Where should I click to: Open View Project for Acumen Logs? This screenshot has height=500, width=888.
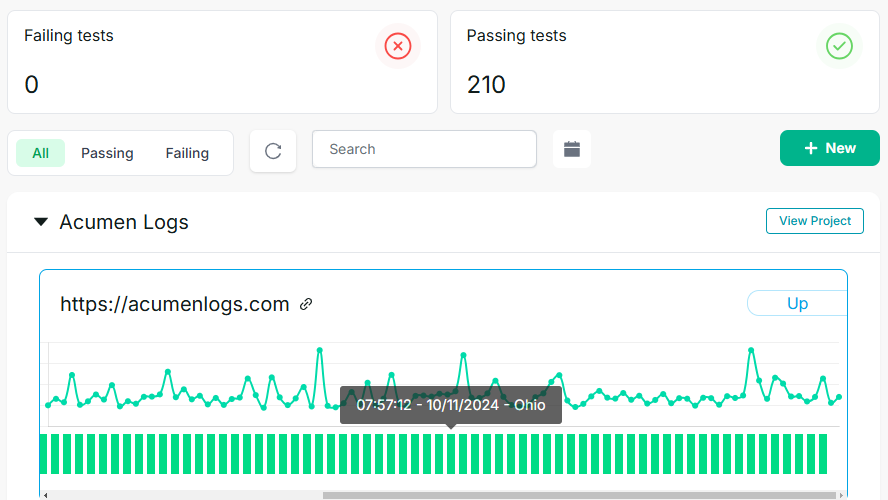point(814,221)
